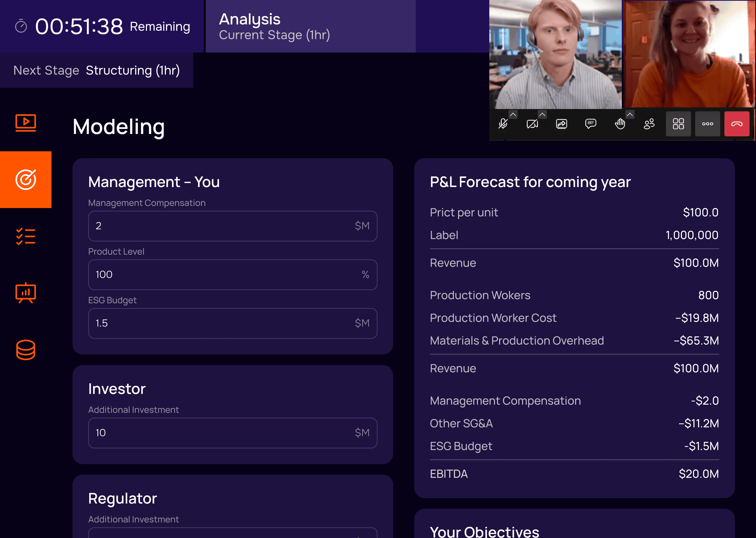The height and width of the screenshot is (538, 756).
Task: Toggle the muted microphone in the call
Action: click(x=503, y=124)
